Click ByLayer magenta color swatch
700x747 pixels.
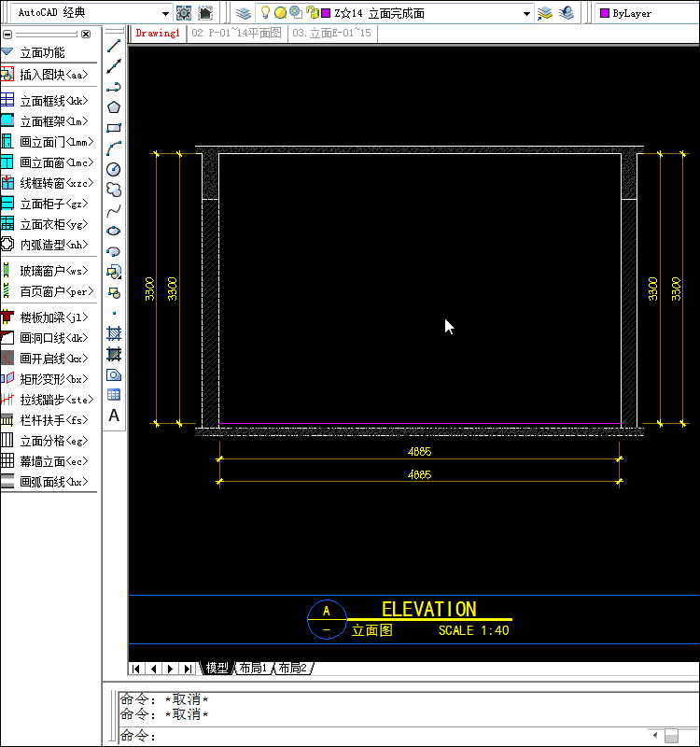(x=605, y=13)
